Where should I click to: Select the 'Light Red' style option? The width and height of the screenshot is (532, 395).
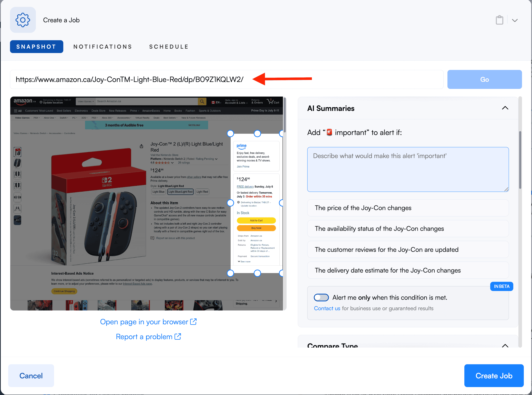coord(202,192)
